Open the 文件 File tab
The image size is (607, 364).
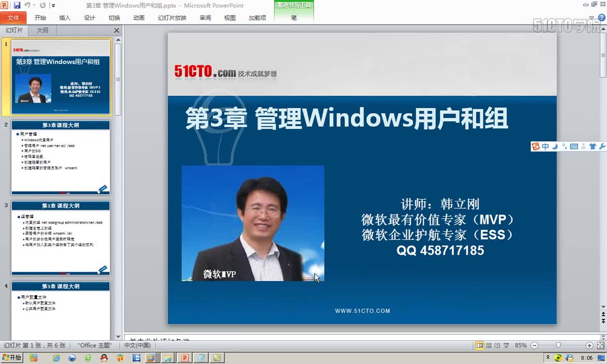pos(13,18)
